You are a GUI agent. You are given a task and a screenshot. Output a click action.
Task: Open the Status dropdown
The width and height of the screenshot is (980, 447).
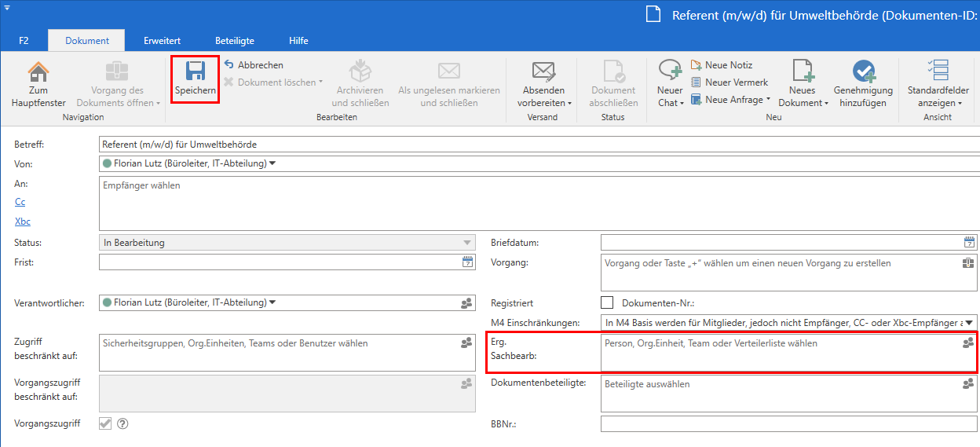pyautogui.click(x=468, y=243)
